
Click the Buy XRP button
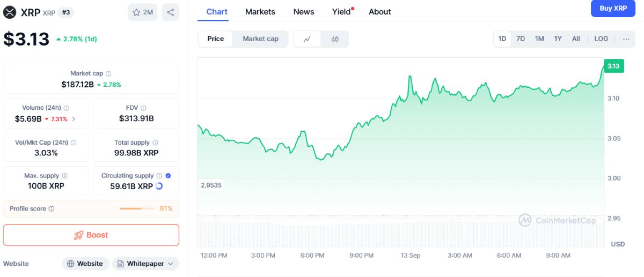point(613,9)
